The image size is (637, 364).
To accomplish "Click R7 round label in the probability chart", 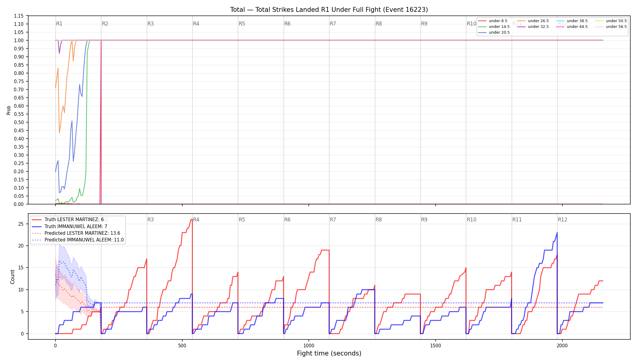I will pos(333,24).
